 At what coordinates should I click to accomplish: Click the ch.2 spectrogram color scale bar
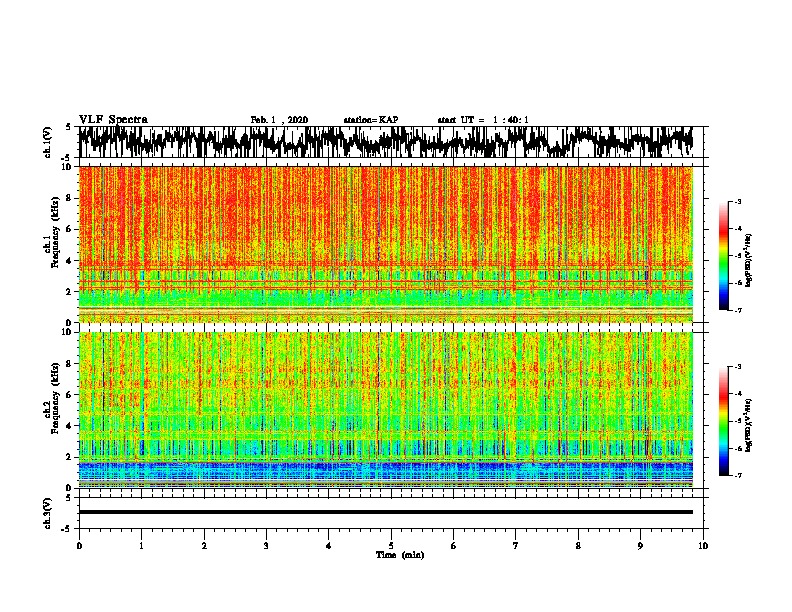pyautogui.click(x=723, y=421)
